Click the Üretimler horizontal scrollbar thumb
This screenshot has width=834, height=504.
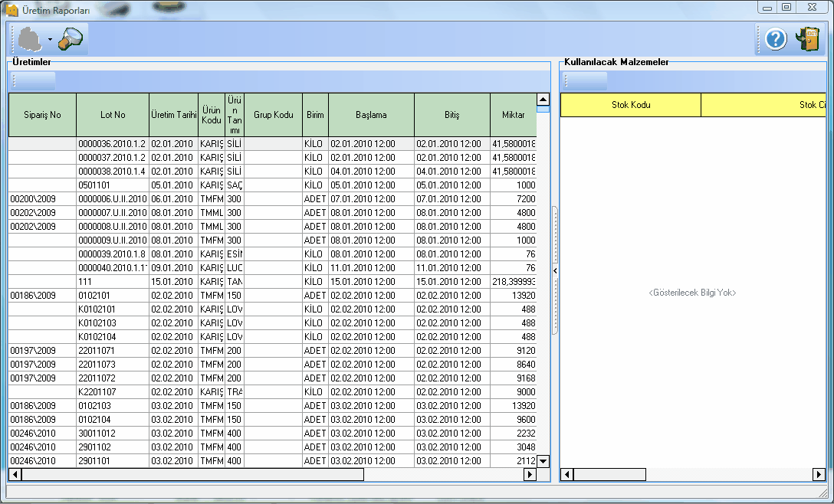[192, 474]
